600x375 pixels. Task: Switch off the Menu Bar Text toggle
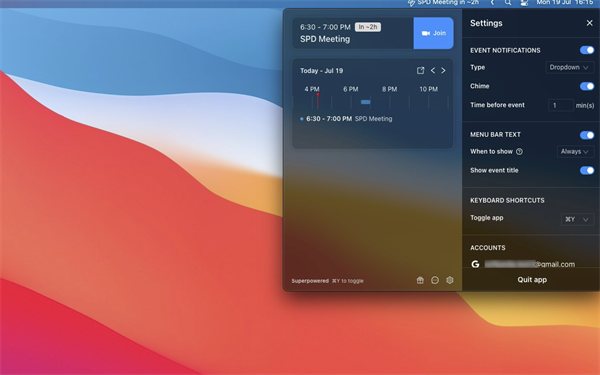[x=587, y=135]
